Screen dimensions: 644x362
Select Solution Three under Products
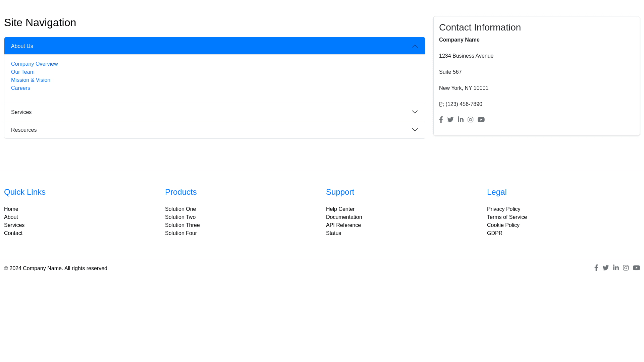(182, 225)
